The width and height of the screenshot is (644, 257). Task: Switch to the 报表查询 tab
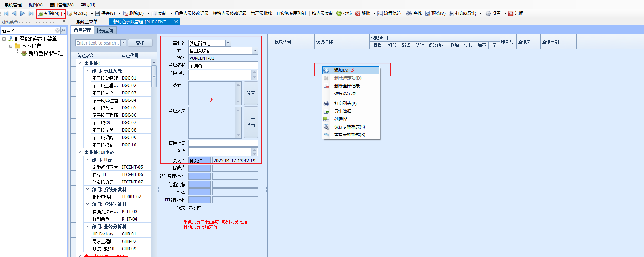point(105,30)
